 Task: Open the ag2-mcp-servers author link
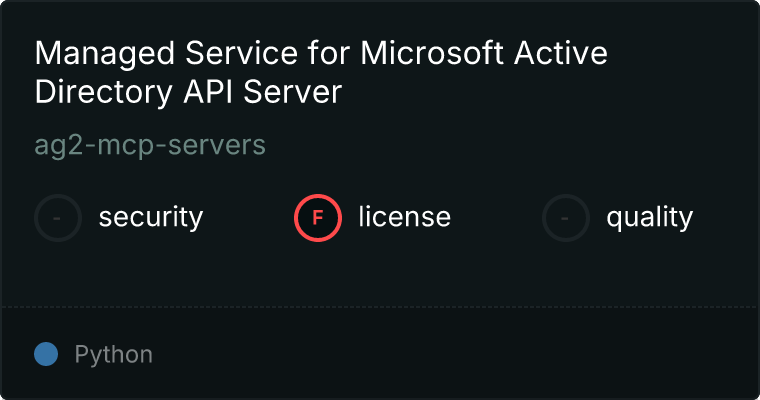pyautogui.click(x=150, y=145)
